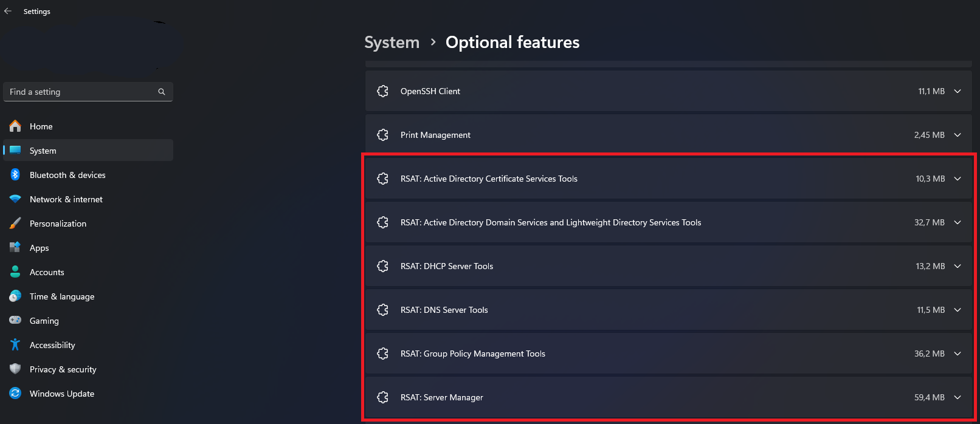Image resolution: width=980 pixels, height=424 pixels.
Task: Open Gaming settings
Action: 88,320
